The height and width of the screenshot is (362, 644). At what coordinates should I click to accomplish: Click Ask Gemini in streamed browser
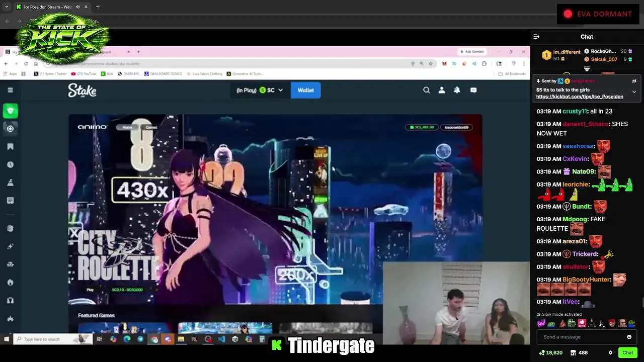[x=472, y=52]
